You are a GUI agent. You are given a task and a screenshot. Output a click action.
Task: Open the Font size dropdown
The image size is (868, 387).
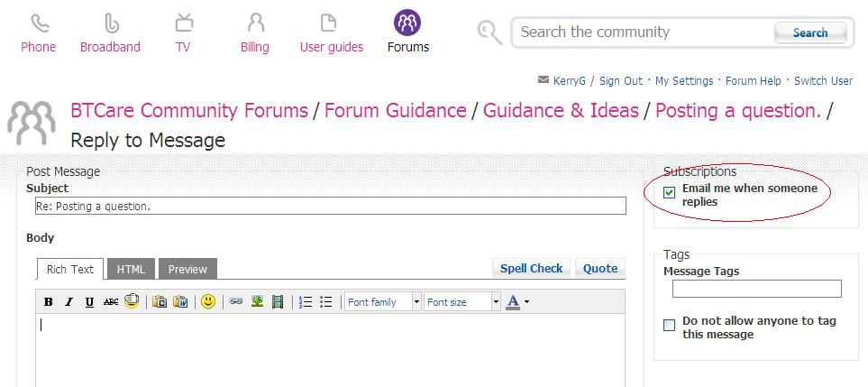[x=462, y=301]
